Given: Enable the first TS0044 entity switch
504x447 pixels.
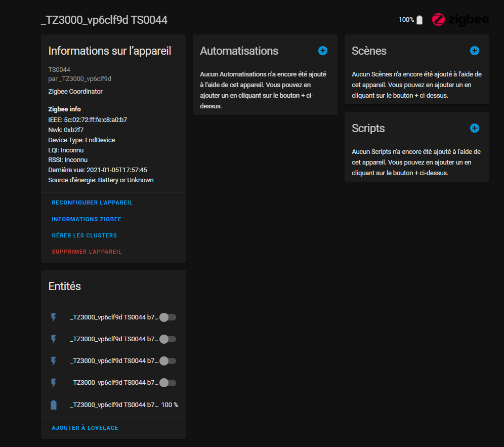Looking at the screenshot, I should pos(167,317).
